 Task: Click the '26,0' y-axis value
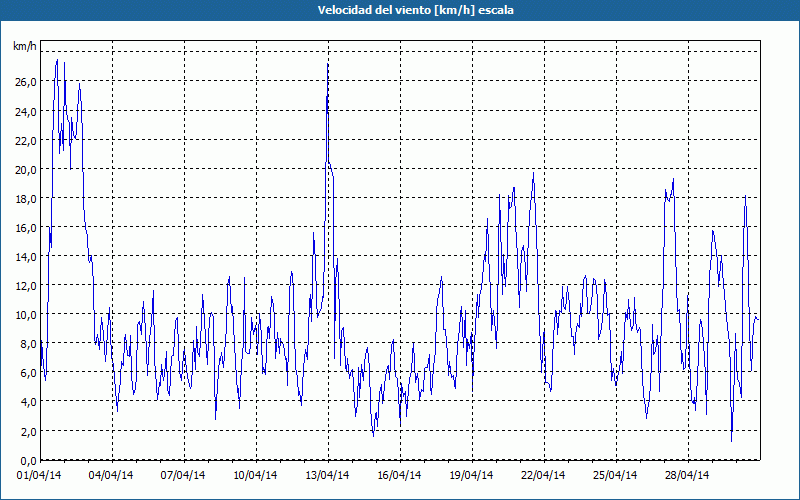click(x=26, y=82)
